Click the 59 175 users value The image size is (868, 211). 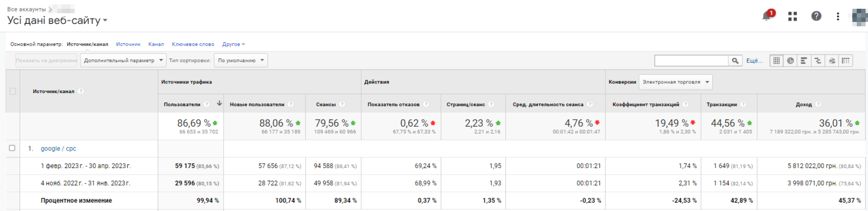click(x=185, y=166)
